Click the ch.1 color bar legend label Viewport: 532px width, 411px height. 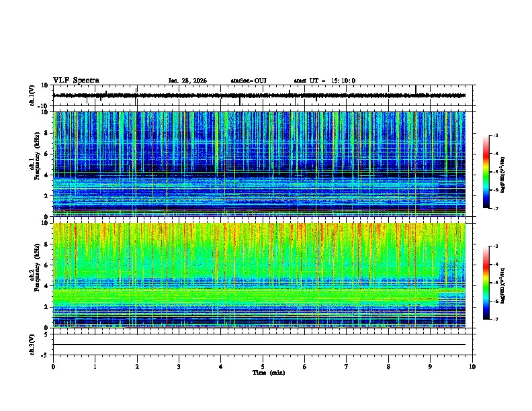tap(503, 175)
